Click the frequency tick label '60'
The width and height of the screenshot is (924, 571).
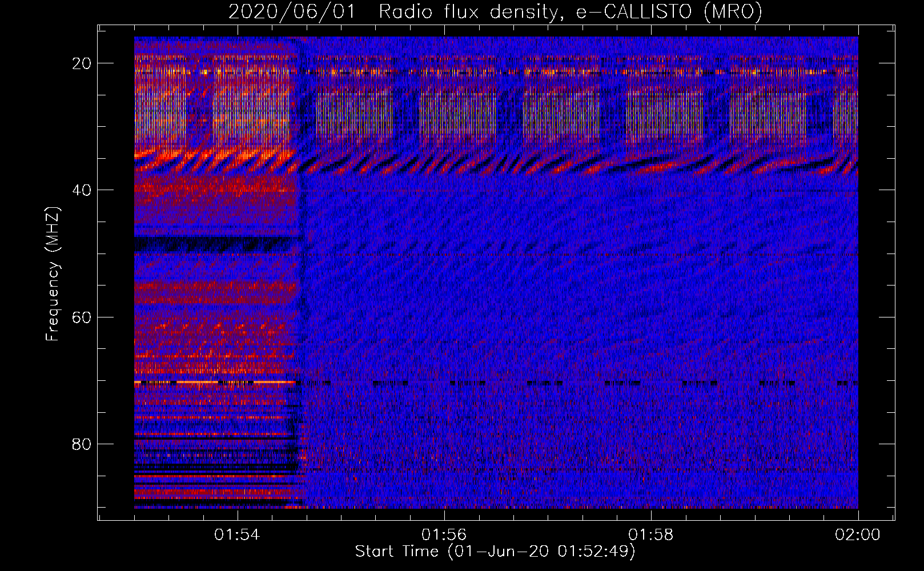(82, 317)
